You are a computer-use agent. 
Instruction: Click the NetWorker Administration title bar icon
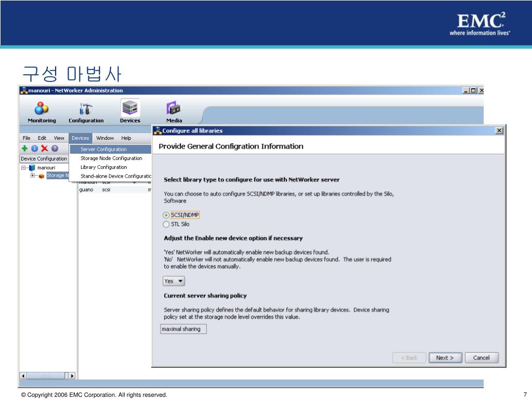point(24,90)
